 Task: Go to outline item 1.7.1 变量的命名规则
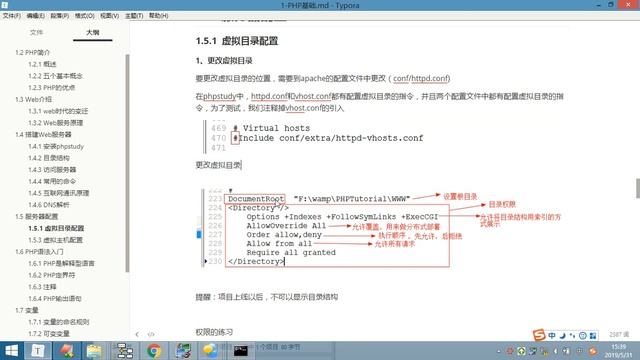tap(58, 322)
